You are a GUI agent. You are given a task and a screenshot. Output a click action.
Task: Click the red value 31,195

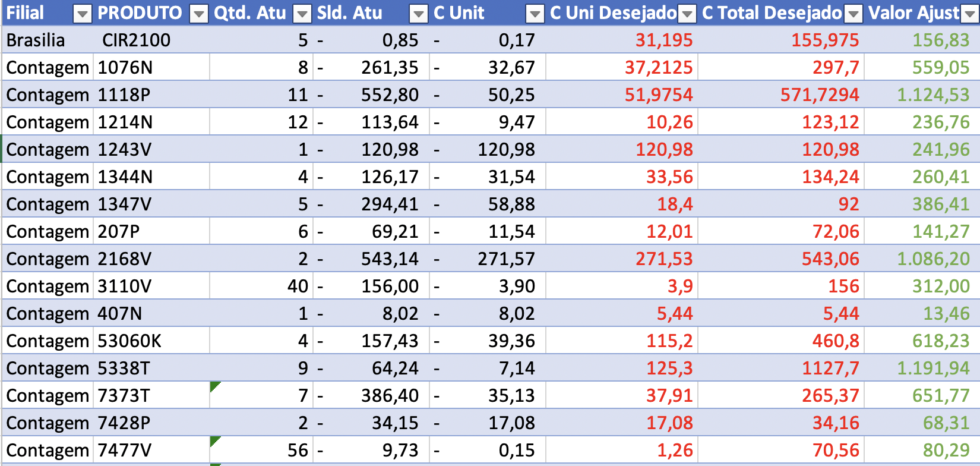click(x=664, y=40)
